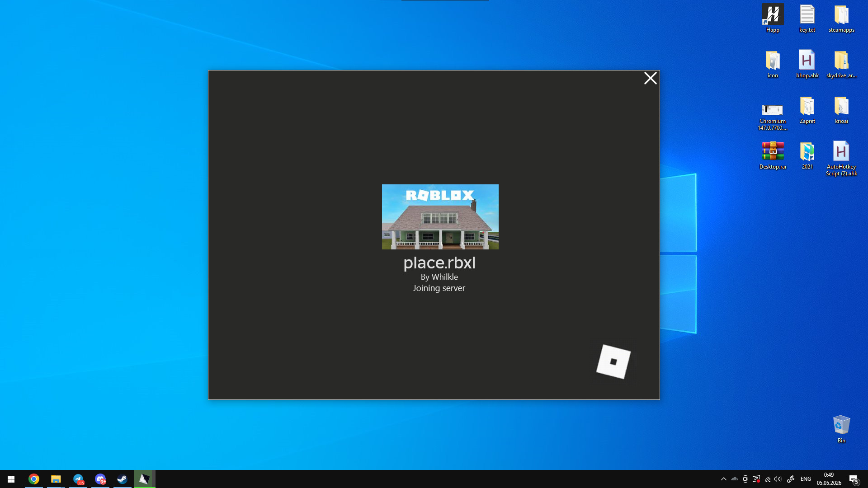Click the place.rbxl game thumbnail image
Viewport: 868px width, 488px height.
pos(440,216)
